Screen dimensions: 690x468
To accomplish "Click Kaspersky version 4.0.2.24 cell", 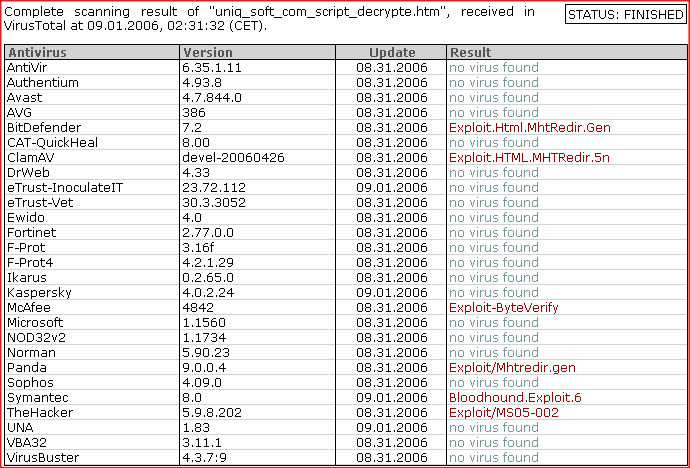I will tap(208, 292).
